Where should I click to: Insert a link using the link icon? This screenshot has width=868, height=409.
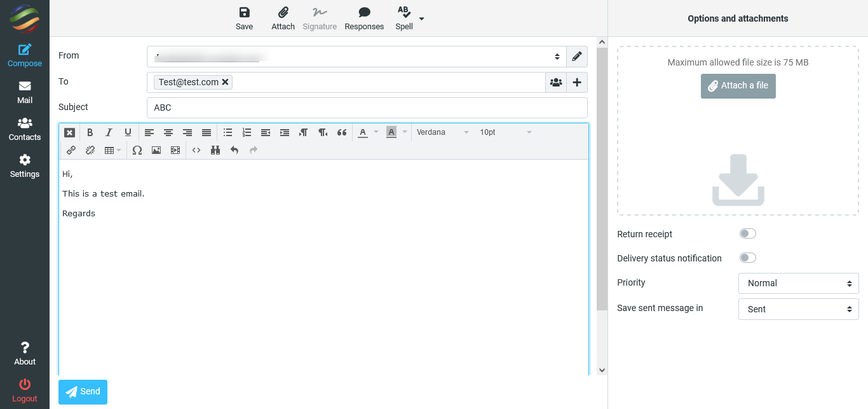71,150
